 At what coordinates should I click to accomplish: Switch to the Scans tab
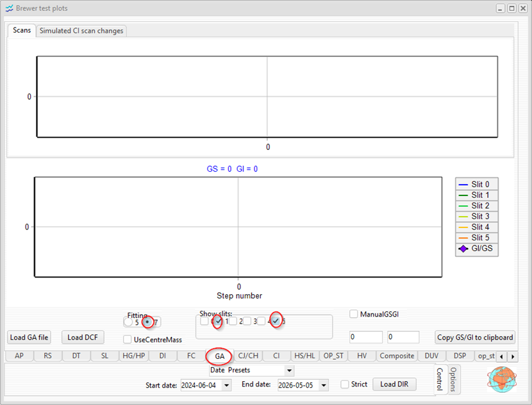22,30
